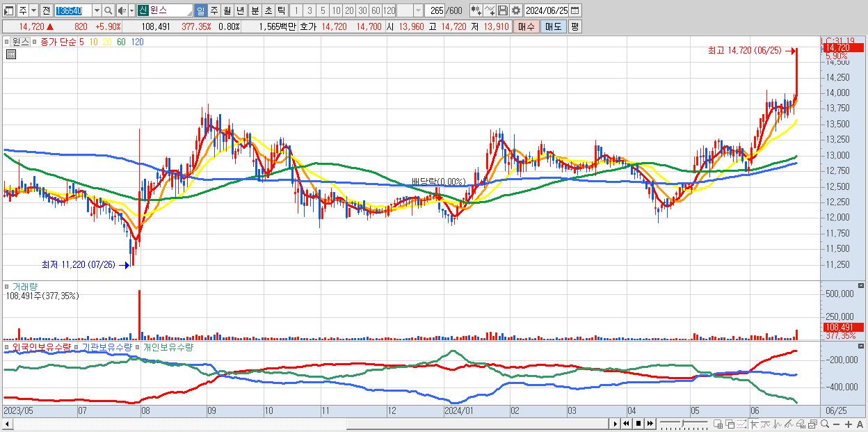
Task: Open the empty interval combo box after 120
Action: pos(410,10)
